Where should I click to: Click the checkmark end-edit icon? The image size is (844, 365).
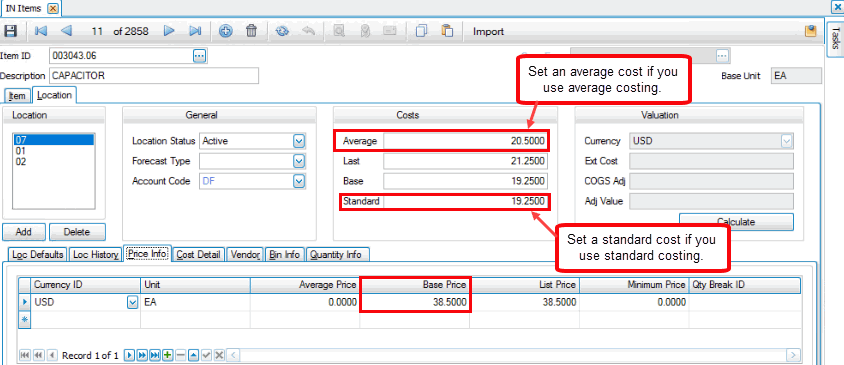tap(207, 355)
